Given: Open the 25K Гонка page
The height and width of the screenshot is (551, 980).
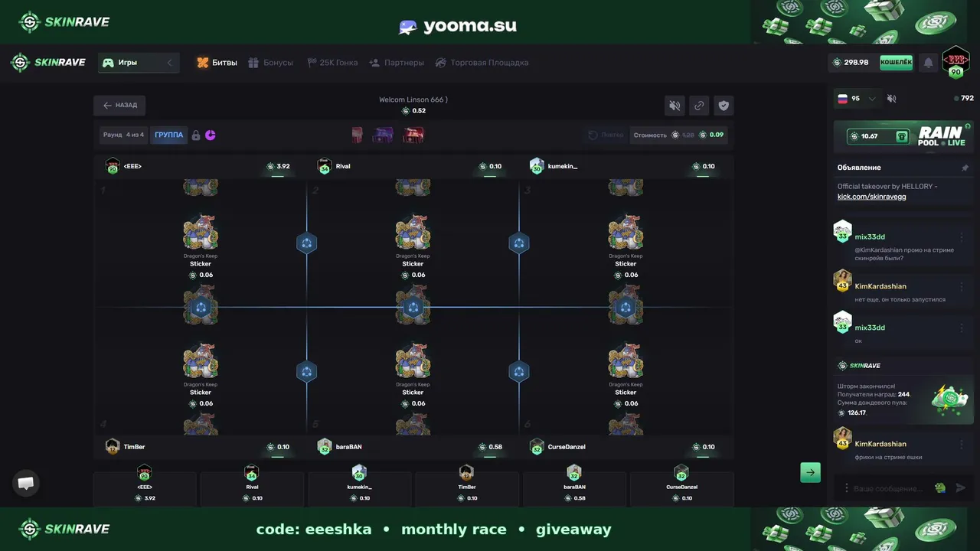Looking at the screenshot, I should pos(332,63).
